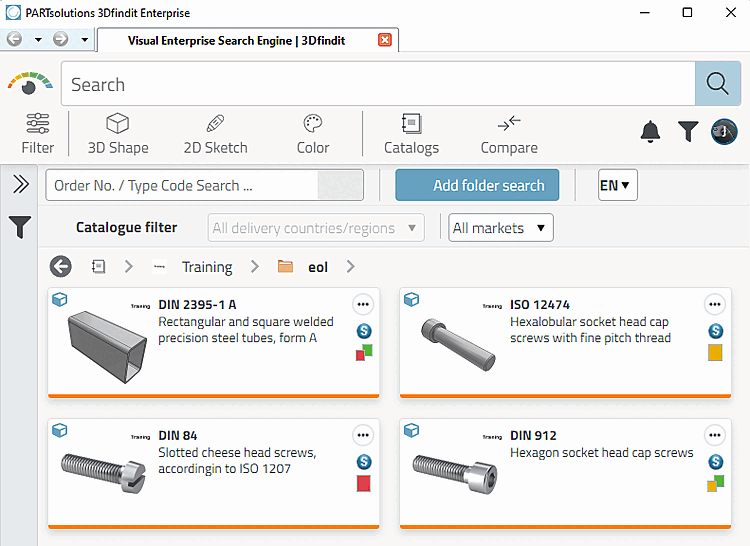
Task: Open the DIN 912 three-dot options menu
Action: 715,435
